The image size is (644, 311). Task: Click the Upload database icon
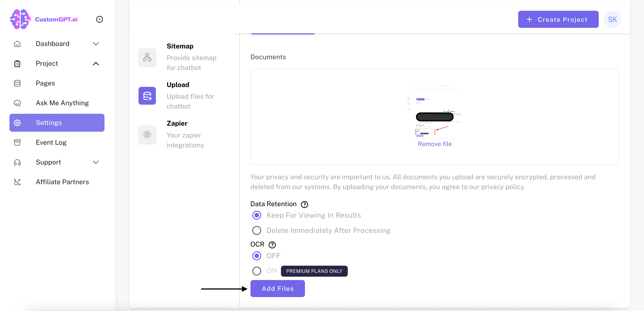click(147, 96)
